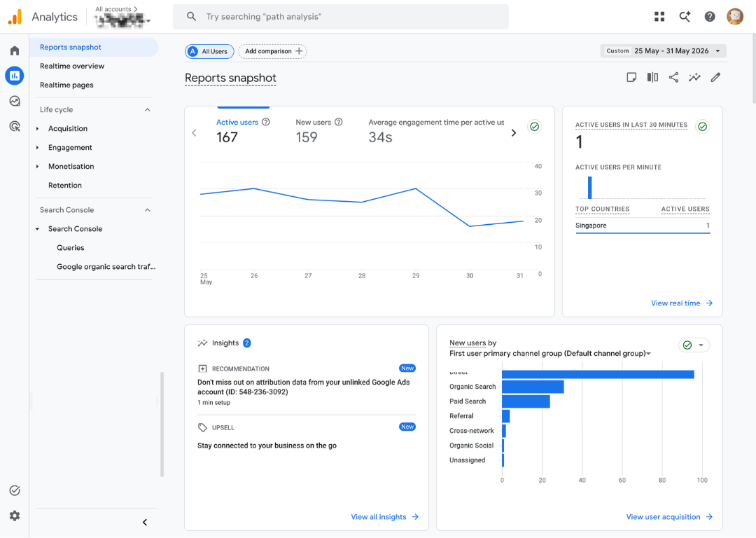Click the pencil Customise report icon
756x538 pixels.
pyautogui.click(x=715, y=77)
